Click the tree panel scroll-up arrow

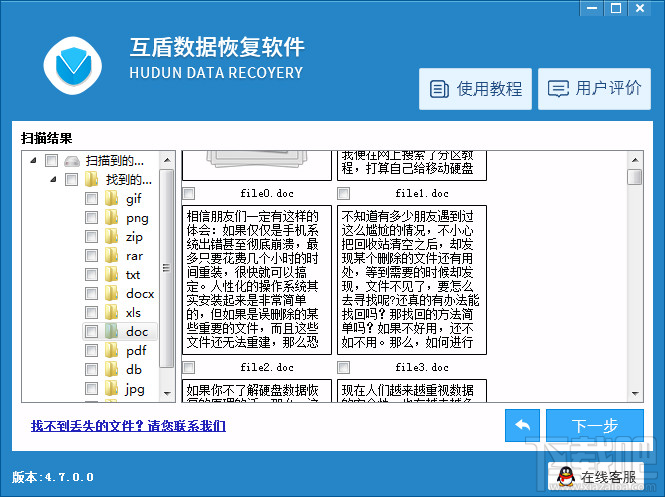click(167, 160)
